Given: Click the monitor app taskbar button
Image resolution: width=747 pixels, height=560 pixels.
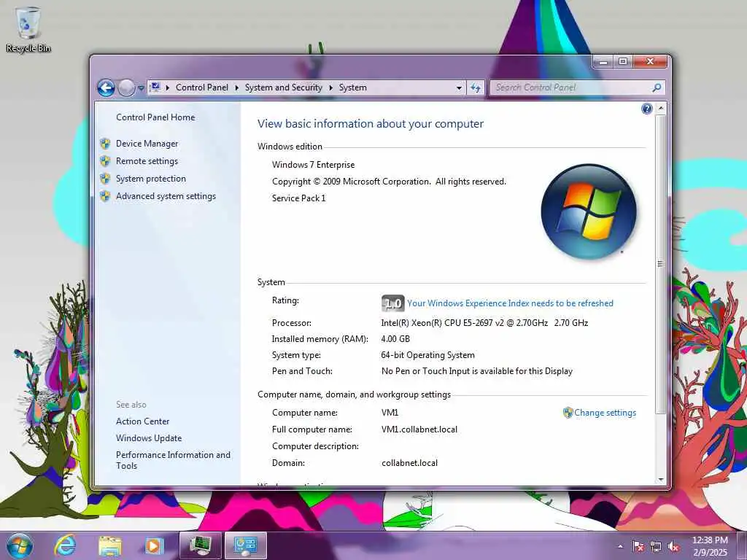Looking at the screenshot, I should [x=201, y=545].
